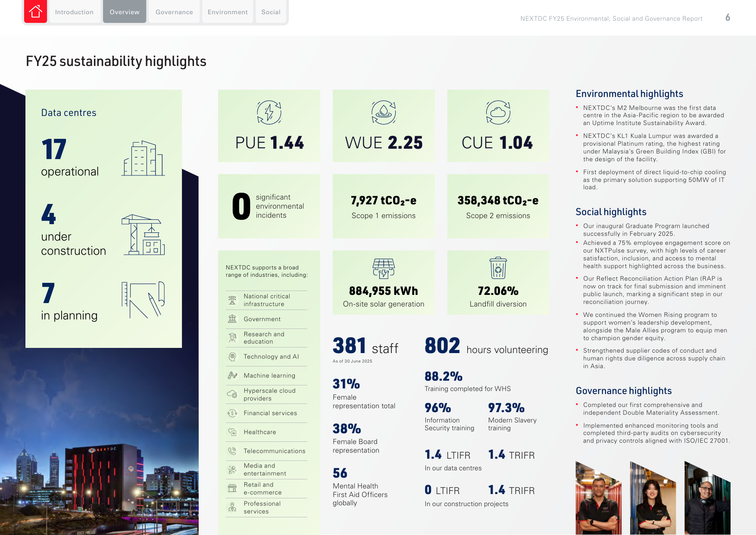
Task: Click the Technology and AI icon
Action: point(232,357)
